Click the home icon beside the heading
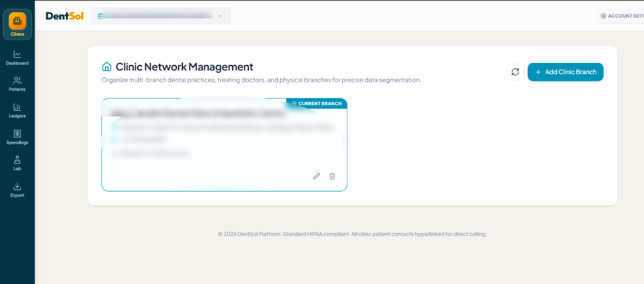This screenshot has width=644, height=284. (107, 67)
